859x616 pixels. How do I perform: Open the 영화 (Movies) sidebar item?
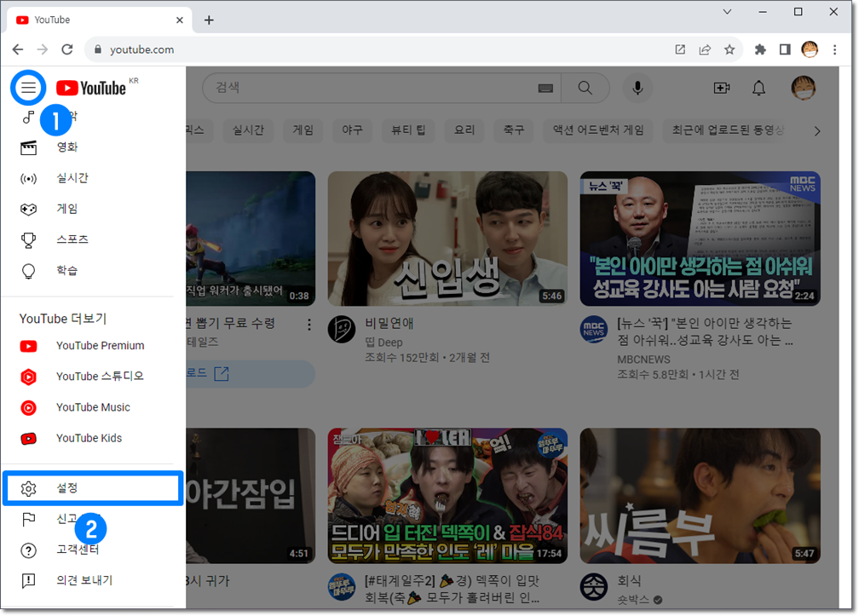[88, 147]
